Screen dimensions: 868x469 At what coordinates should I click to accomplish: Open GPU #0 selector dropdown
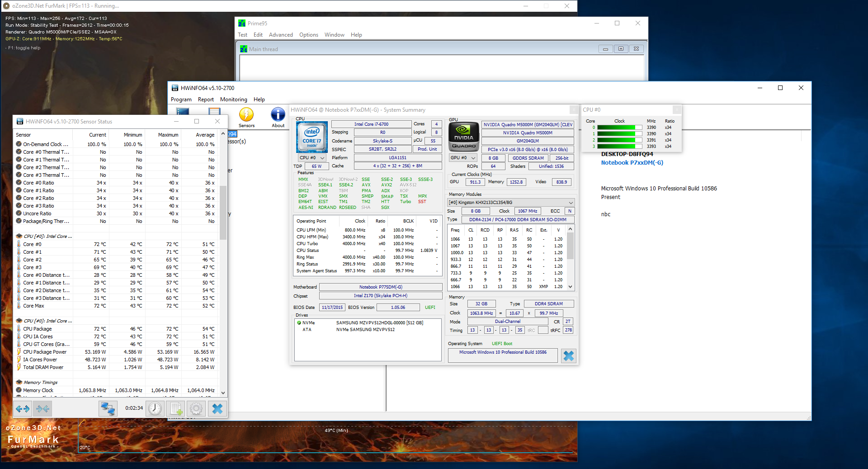pos(463,158)
